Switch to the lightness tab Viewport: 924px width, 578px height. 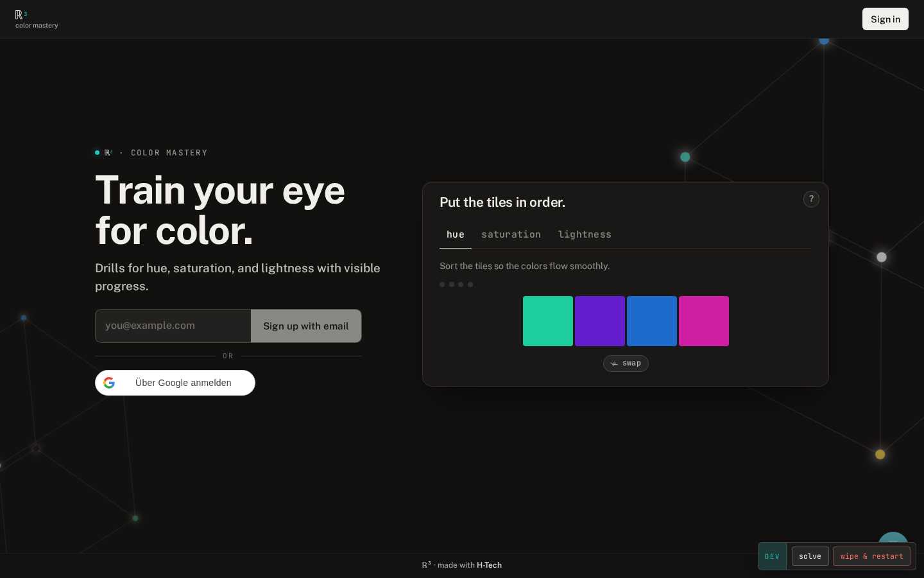[585, 234]
